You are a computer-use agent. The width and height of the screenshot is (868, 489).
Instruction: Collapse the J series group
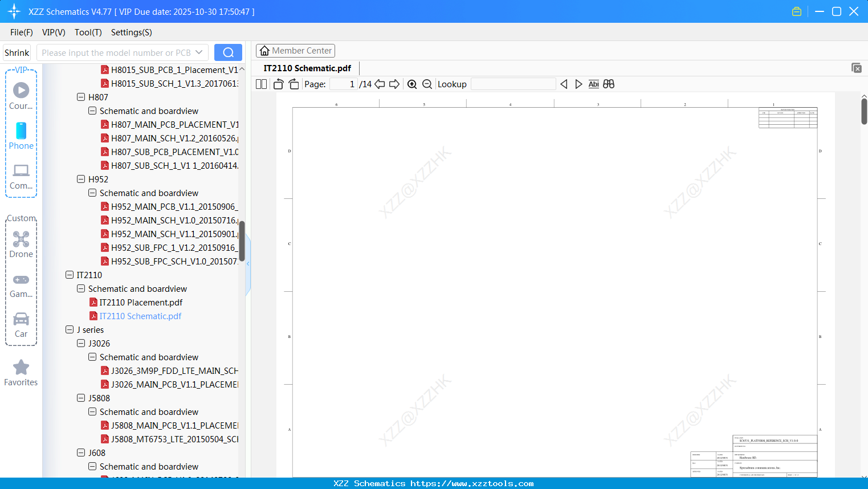coord(70,329)
